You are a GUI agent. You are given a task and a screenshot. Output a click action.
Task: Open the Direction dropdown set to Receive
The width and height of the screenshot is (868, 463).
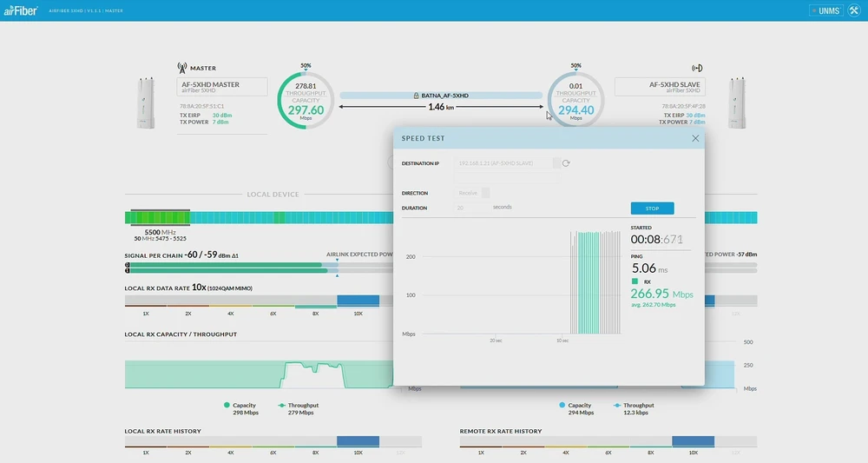(485, 193)
